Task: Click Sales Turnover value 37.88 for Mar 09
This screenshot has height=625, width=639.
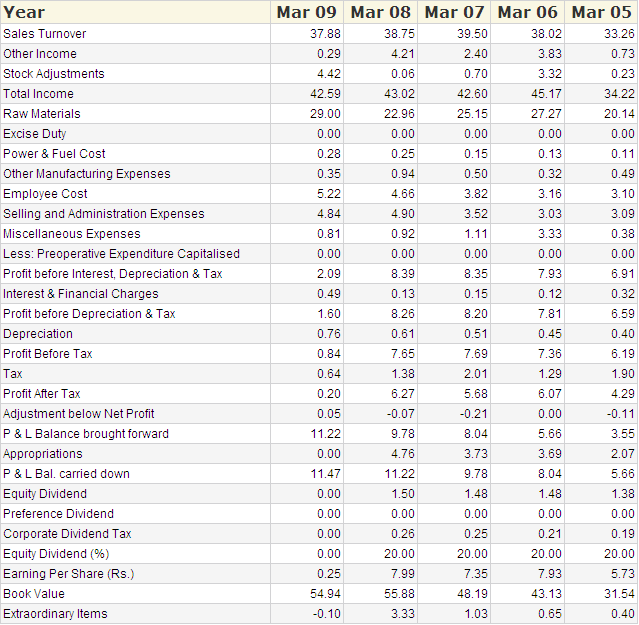Action: [325, 34]
